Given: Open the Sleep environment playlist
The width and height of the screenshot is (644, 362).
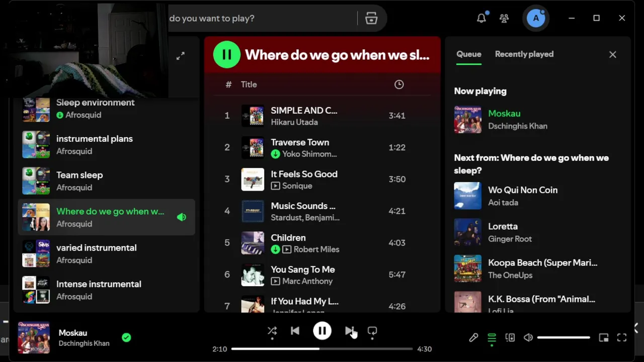Looking at the screenshot, I should pyautogui.click(x=106, y=109).
